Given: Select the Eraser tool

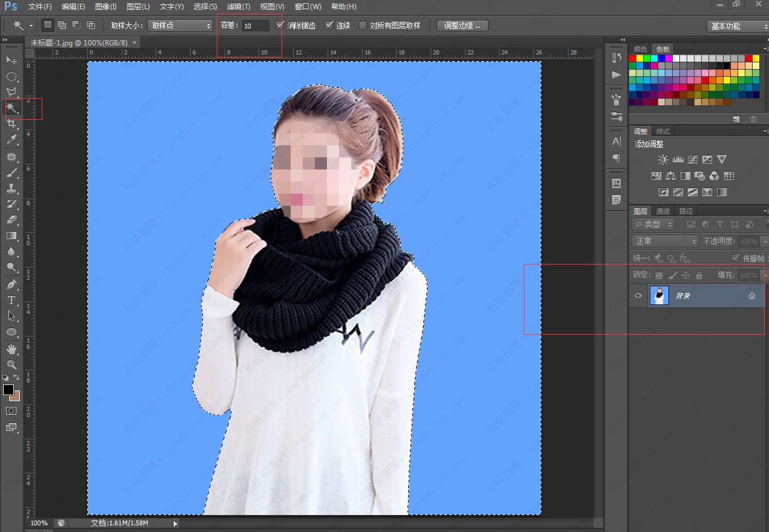Looking at the screenshot, I should [12, 220].
